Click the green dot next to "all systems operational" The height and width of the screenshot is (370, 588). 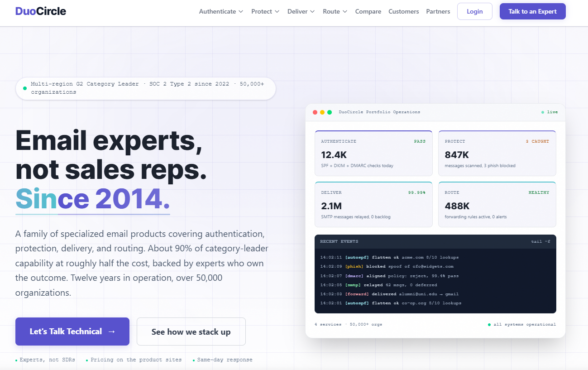coord(489,325)
